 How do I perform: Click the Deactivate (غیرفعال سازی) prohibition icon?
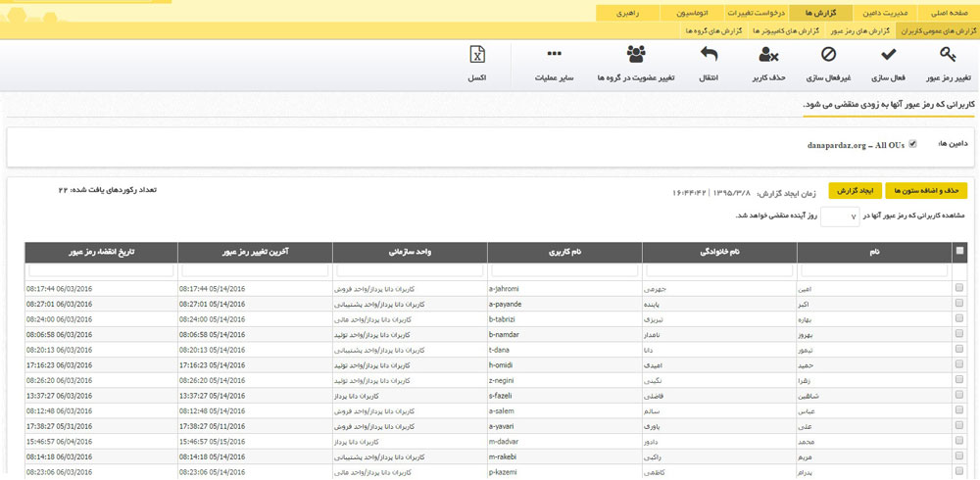[x=828, y=55]
